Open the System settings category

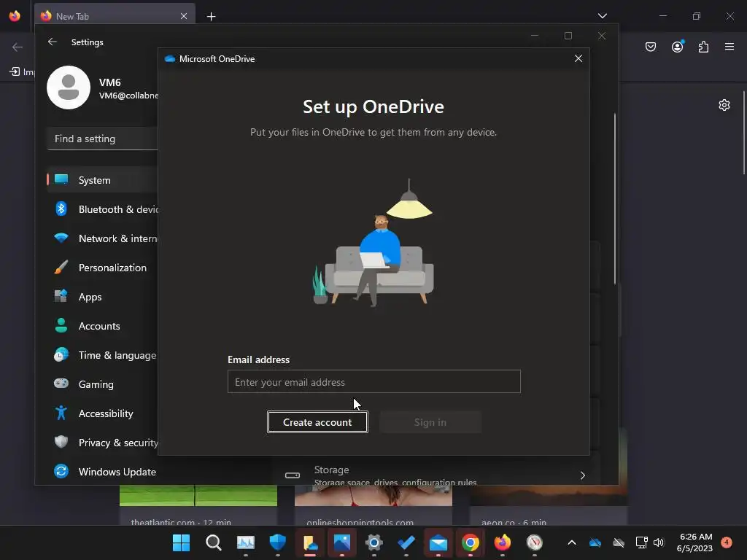[x=102, y=180]
